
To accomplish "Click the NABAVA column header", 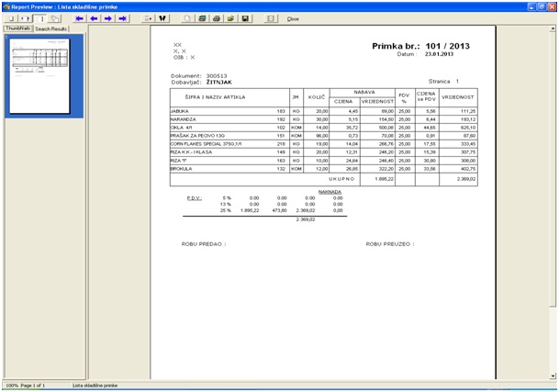I will 364,92.
